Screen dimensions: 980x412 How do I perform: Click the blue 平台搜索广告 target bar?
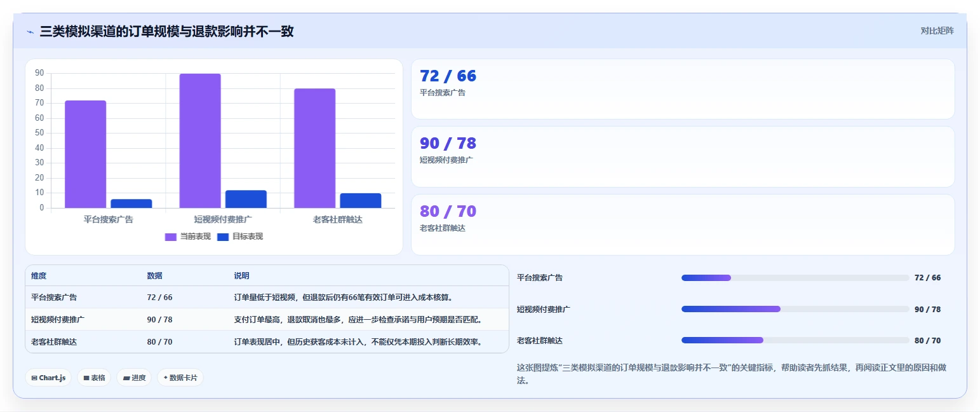tap(131, 203)
